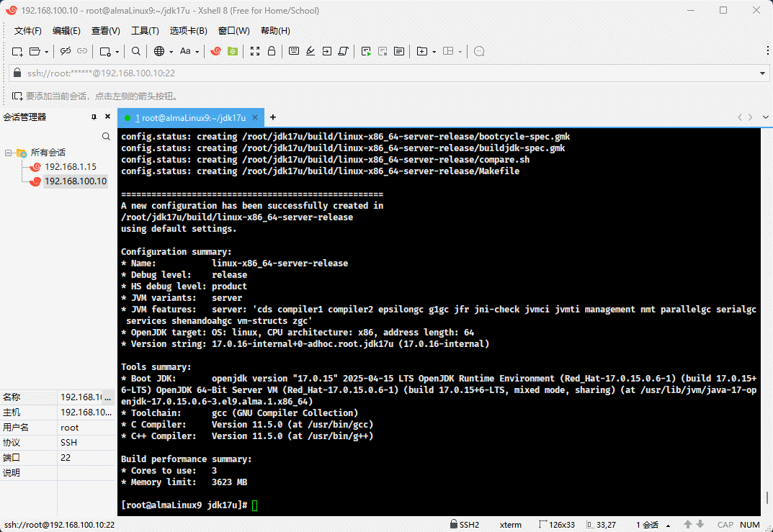
Task: Open the 帮助(H) menu
Action: [x=275, y=30]
